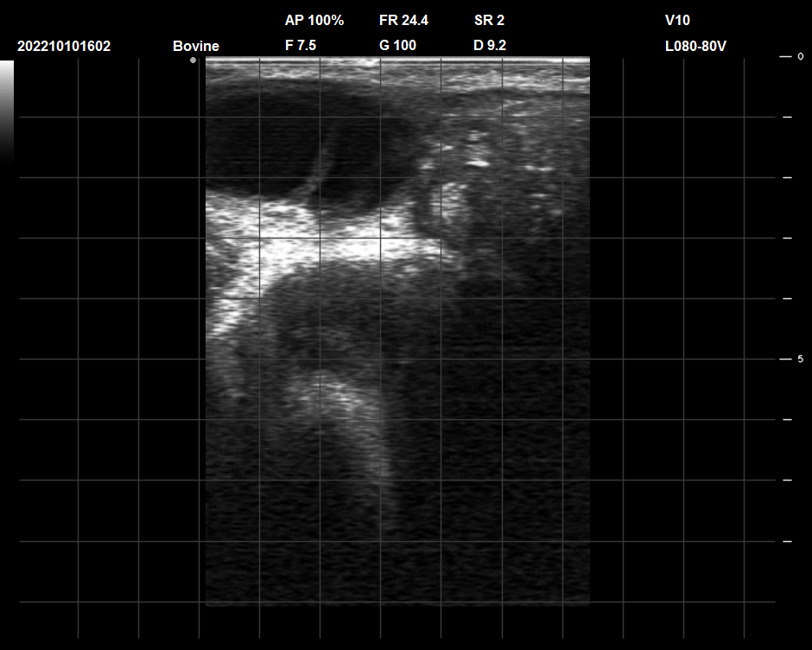This screenshot has width=812, height=650.
Task: Click the 5 depth scale marker
Action: coord(799,359)
